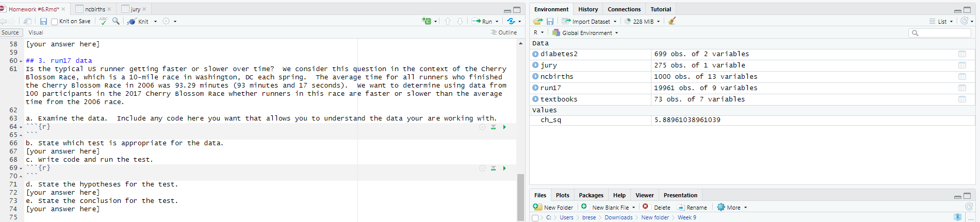Open the Knit options dropdown arrow

155,22
